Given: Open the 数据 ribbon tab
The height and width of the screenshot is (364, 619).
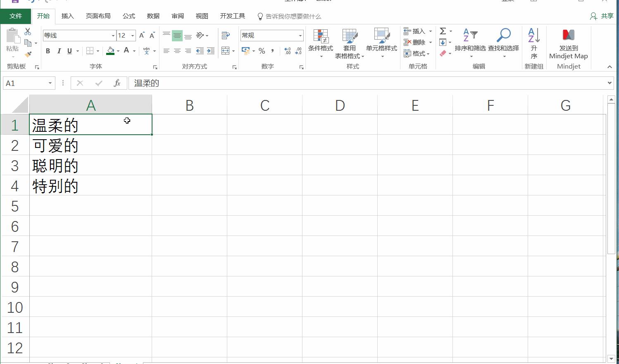Looking at the screenshot, I should tap(153, 16).
